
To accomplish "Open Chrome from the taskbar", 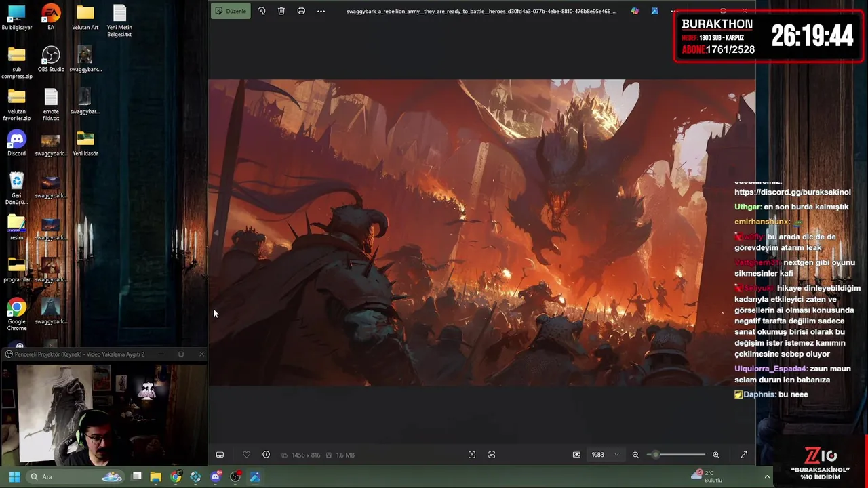I will point(176,476).
